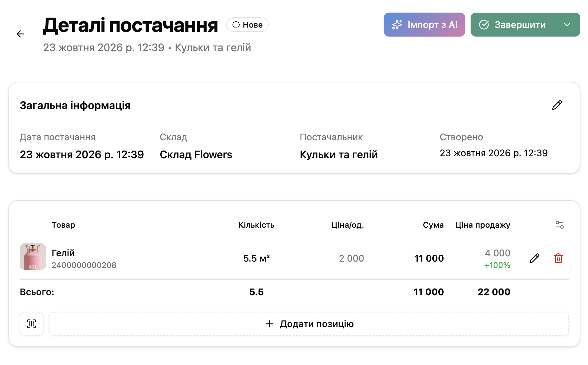Go back using the left arrow

[x=20, y=34]
